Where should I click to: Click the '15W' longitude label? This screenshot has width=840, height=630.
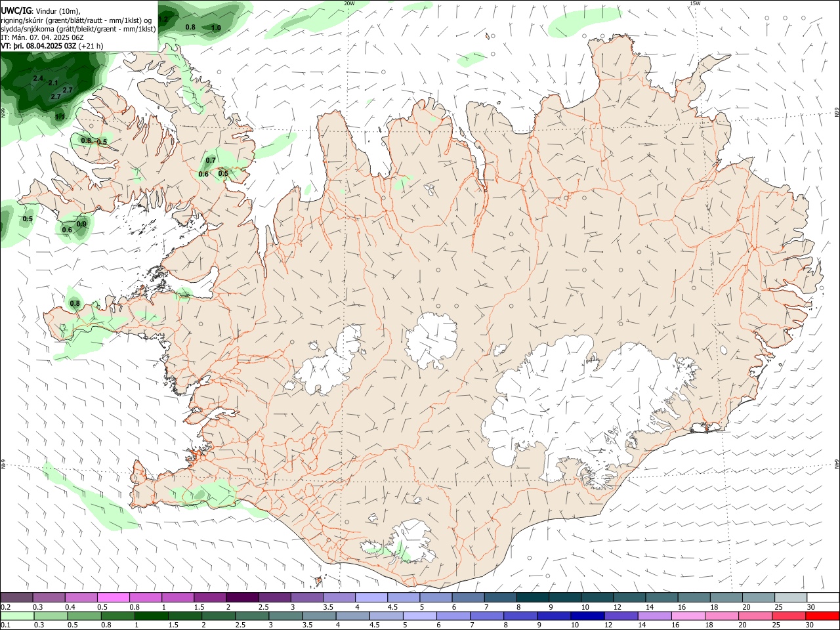[695, 3]
